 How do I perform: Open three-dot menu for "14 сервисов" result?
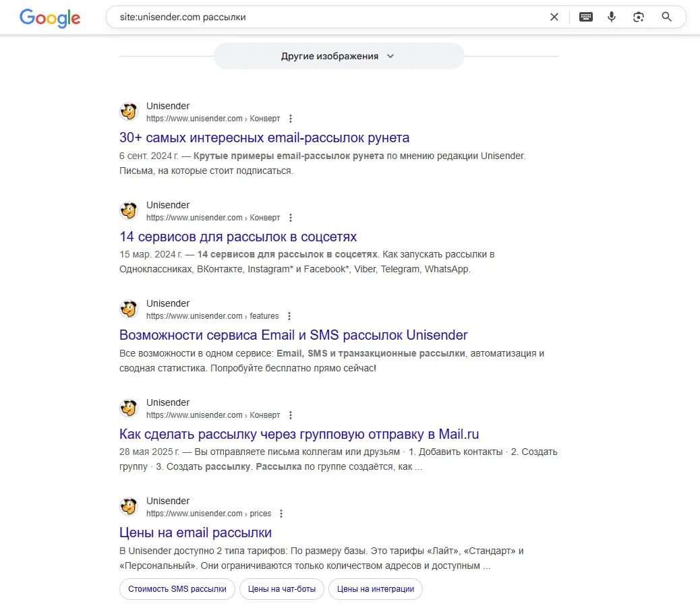point(291,218)
